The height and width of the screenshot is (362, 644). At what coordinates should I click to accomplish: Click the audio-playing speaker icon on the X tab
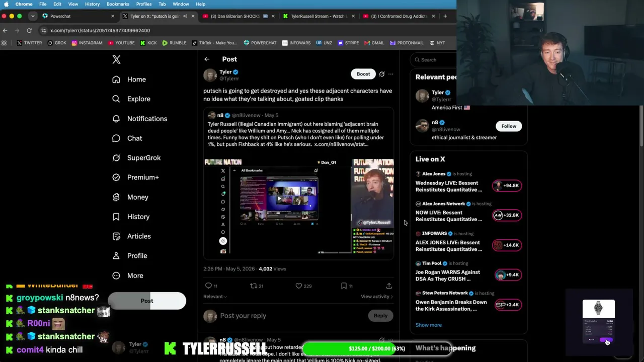185,16
